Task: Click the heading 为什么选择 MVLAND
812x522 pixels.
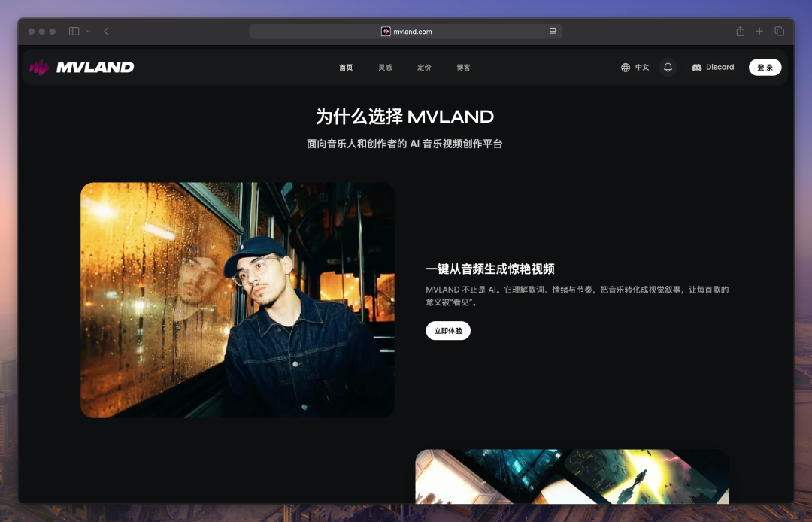Action: (x=405, y=117)
